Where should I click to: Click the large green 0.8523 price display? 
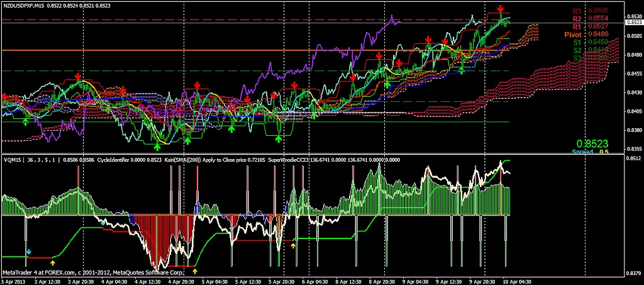(593, 143)
